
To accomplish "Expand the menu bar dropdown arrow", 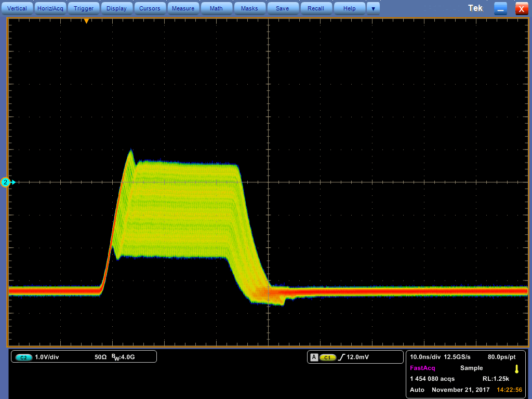I will point(373,8).
